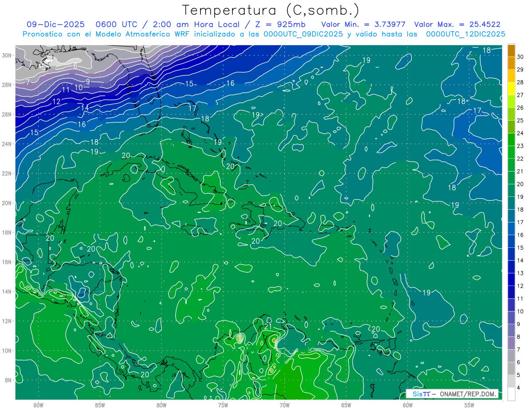The image size is (532, 411).
Task: Click the title "Temperatura (C,somb.)"
Action: click(270, 10)
